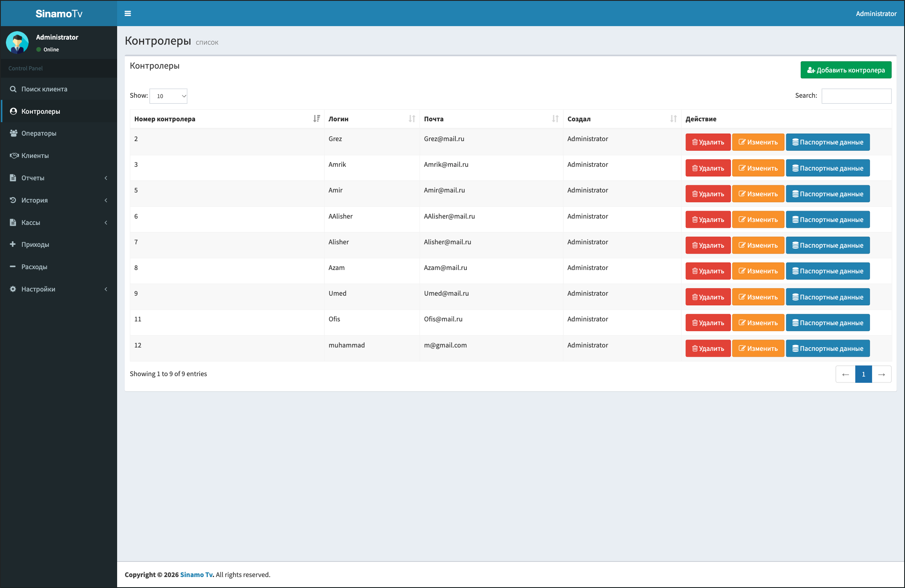This screenshot has height=588, width=905.
Task: Sort table by Логин sort icon
Action: [412, 119]
